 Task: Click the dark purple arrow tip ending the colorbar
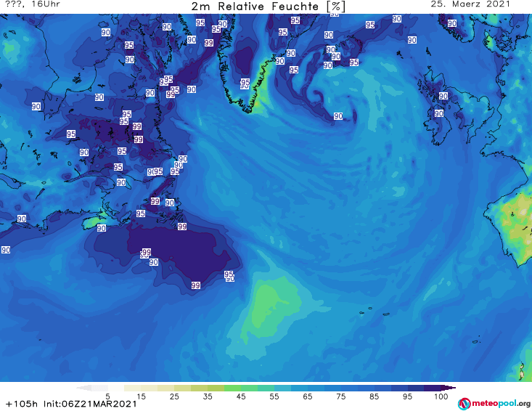click(x=449, y=388)
